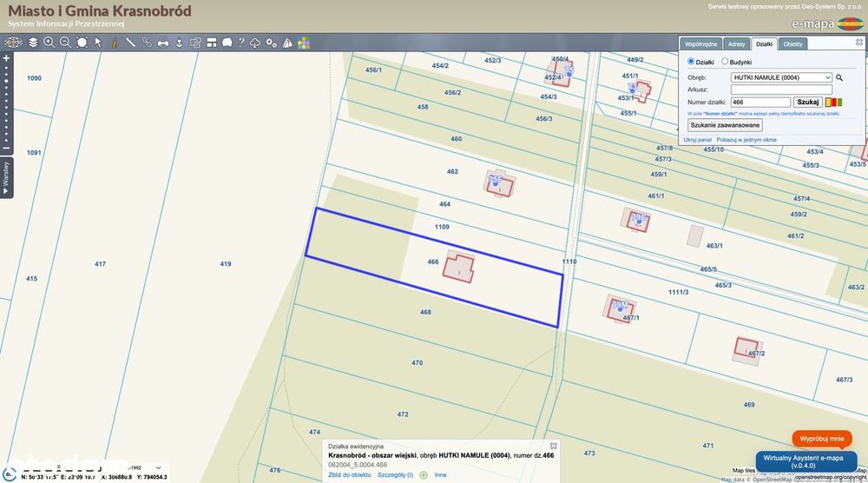Viewport: 868px width, 483px height.
Task: Click the overlapping windows toolbar icon
Action: pyautogui.click(x=195, y=43)
